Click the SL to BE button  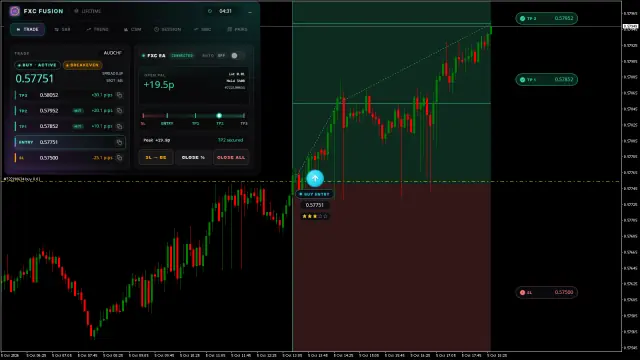click(x=156, y=158)
